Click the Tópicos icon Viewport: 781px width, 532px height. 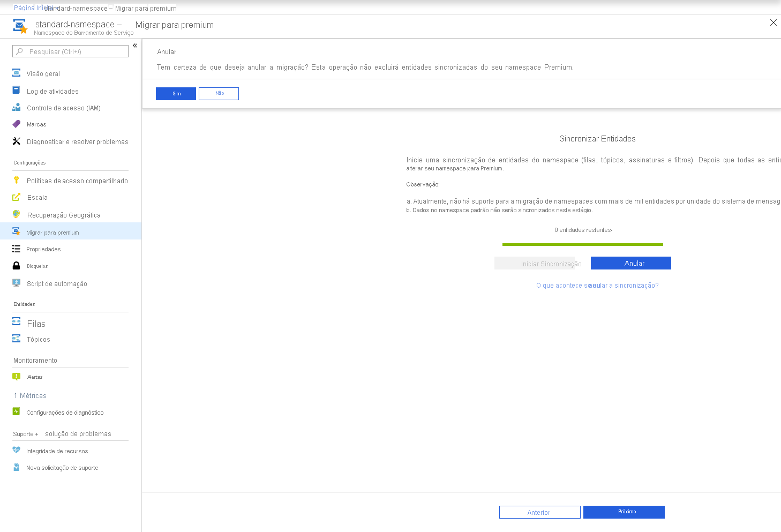coord(17,339)
